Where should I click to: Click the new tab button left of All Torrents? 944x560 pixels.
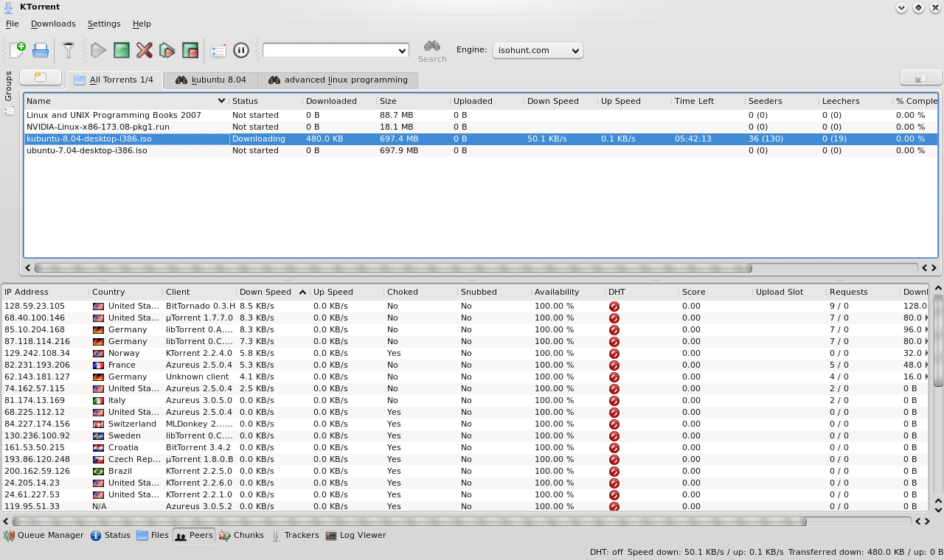pos(41,77)
